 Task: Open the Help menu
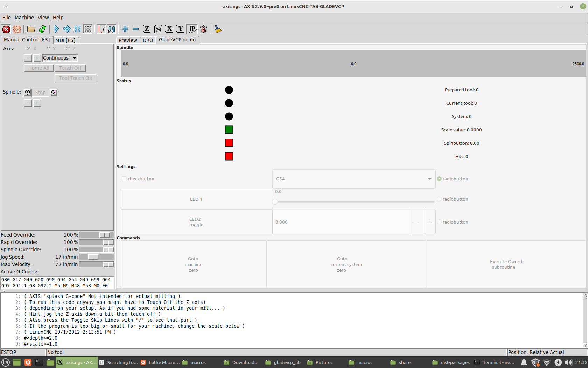pyautogui.click(x=58, y=18)
